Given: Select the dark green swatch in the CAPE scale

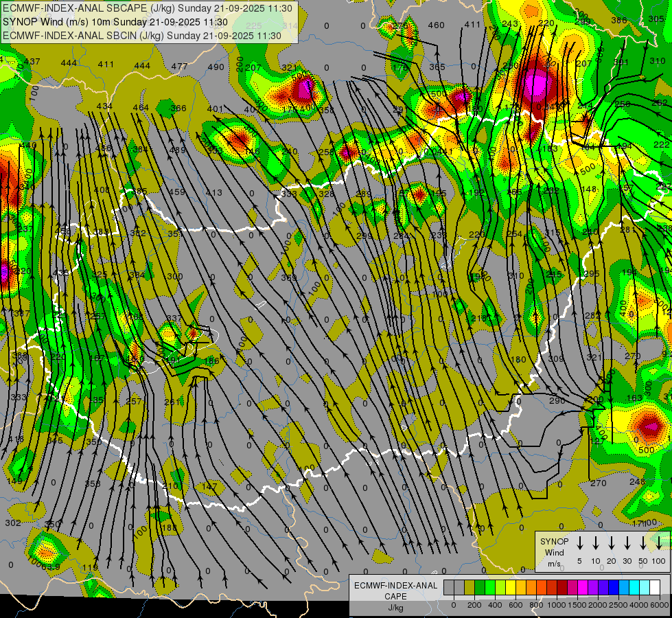Looking at the screenshot, I should [480, 588].
